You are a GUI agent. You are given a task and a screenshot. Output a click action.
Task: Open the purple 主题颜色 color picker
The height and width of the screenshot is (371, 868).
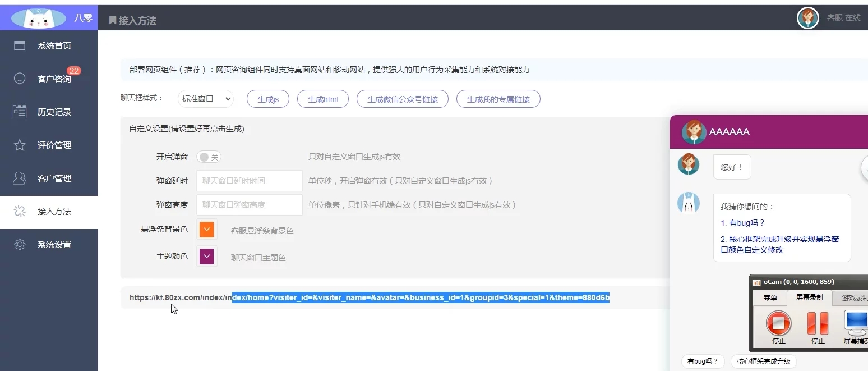(x=207, y=257)
